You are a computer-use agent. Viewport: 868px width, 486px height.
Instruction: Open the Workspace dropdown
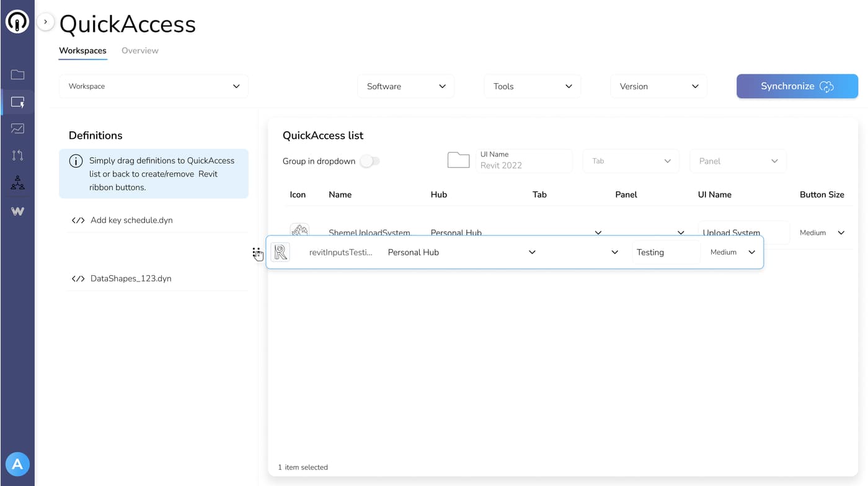click(x=154, y=86)
